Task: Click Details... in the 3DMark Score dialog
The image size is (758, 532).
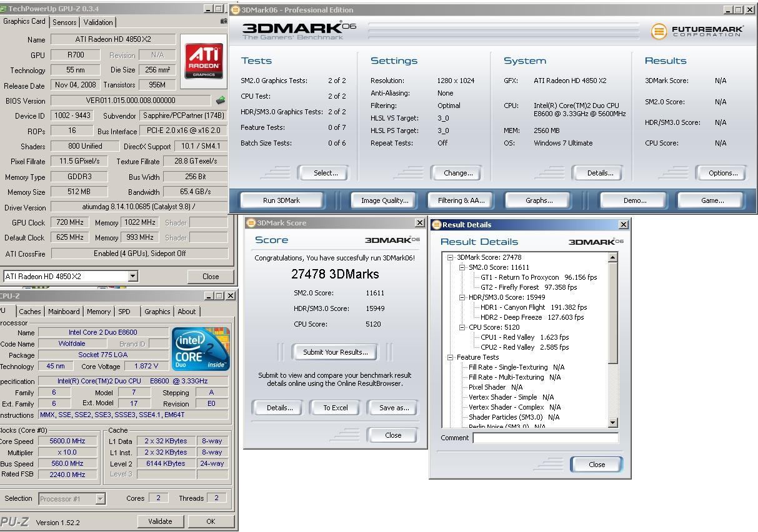Action: tap(279, 408)
